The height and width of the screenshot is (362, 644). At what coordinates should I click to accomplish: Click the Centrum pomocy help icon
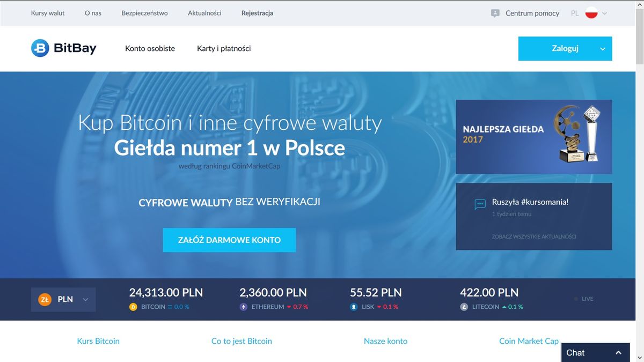click(x=495, y=13)
